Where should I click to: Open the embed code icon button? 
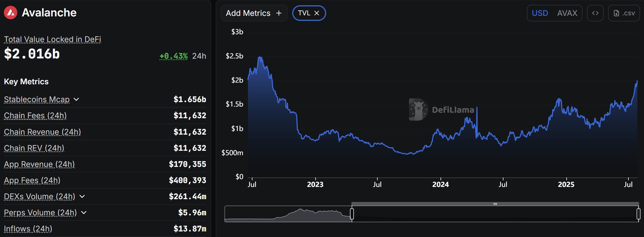click(x=595, y=13)
